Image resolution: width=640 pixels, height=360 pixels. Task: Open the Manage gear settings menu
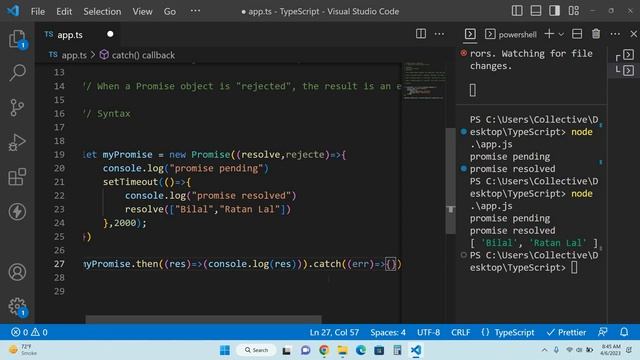coord(17,307)
